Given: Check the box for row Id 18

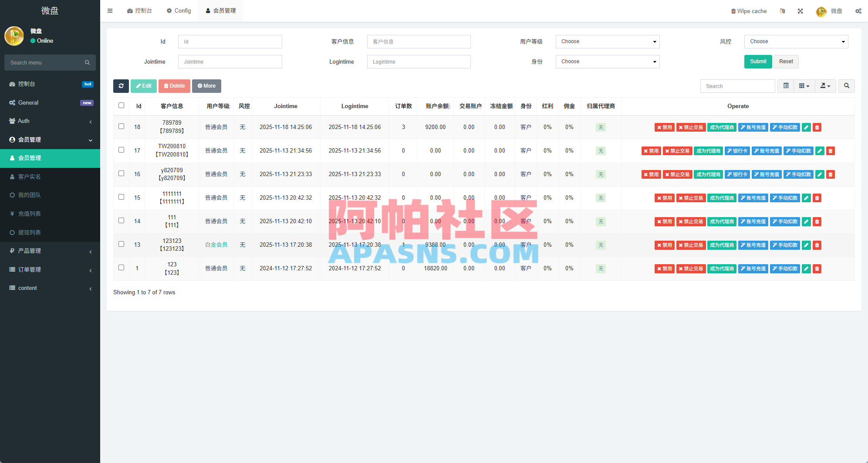Looking at the screenshot, I should point(122,126).
